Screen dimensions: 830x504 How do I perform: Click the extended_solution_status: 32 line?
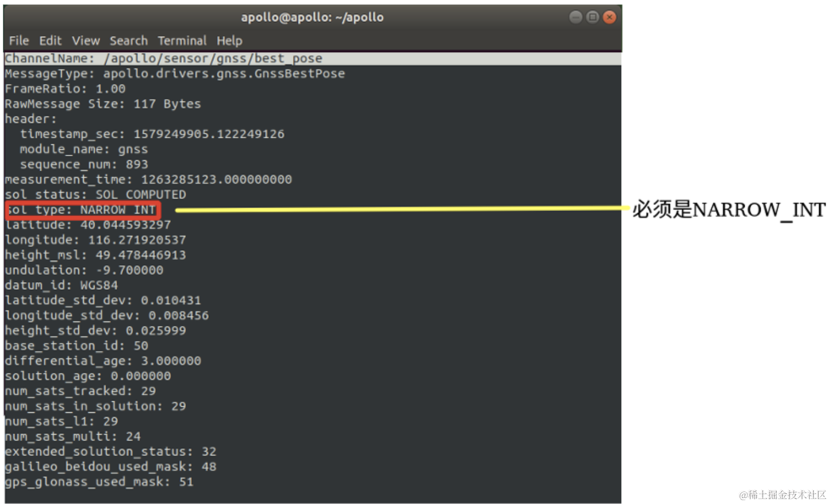[110, 452]
